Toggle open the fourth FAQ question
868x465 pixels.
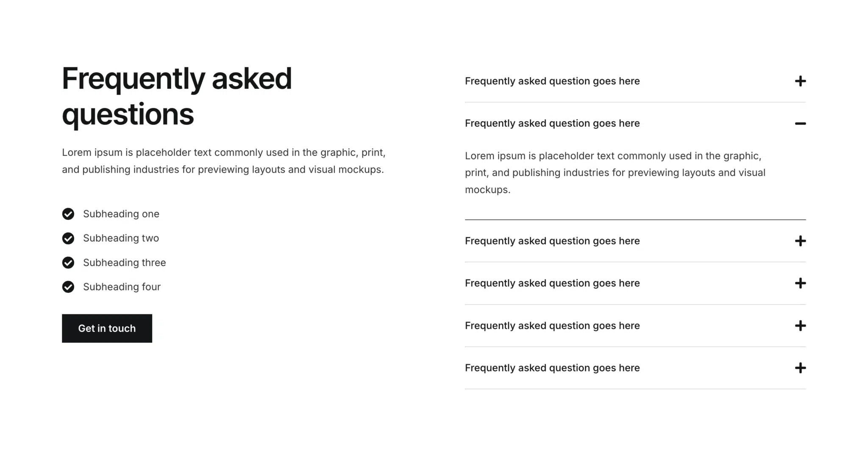click(x=801, y=283)
